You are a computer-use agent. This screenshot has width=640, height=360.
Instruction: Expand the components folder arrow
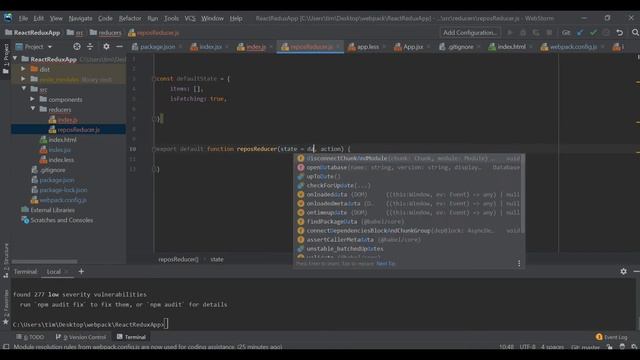coord(33,99)
